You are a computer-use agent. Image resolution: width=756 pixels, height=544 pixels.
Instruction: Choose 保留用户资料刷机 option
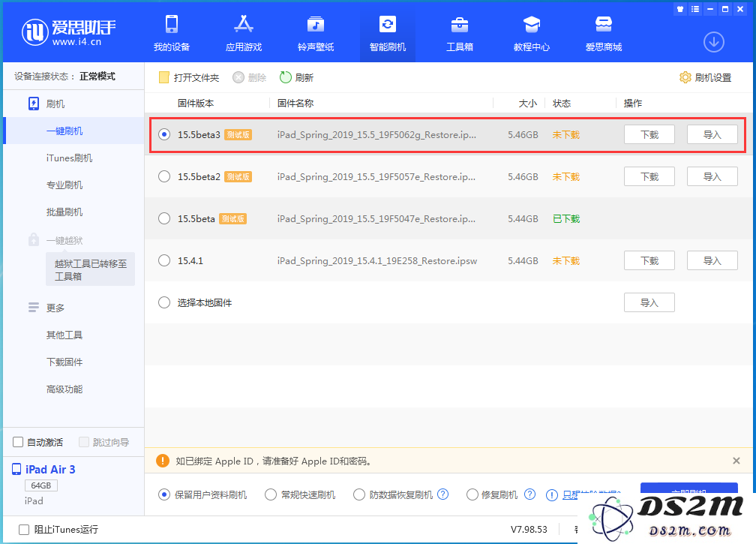tap(164, 494)
